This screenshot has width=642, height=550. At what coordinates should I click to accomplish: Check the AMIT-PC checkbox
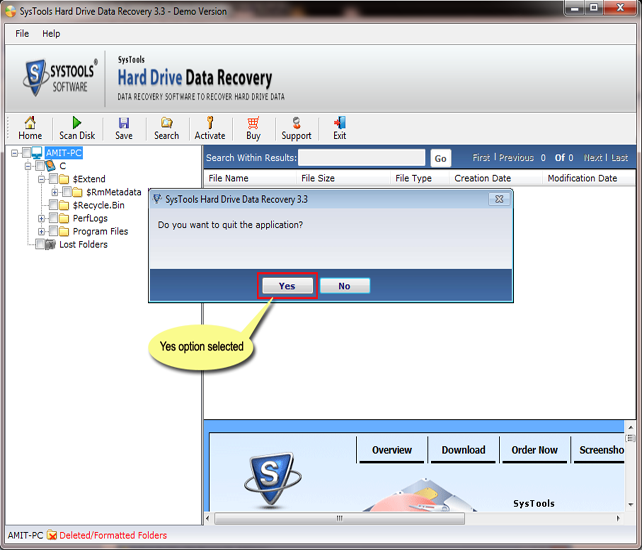[x=26, y=153]
